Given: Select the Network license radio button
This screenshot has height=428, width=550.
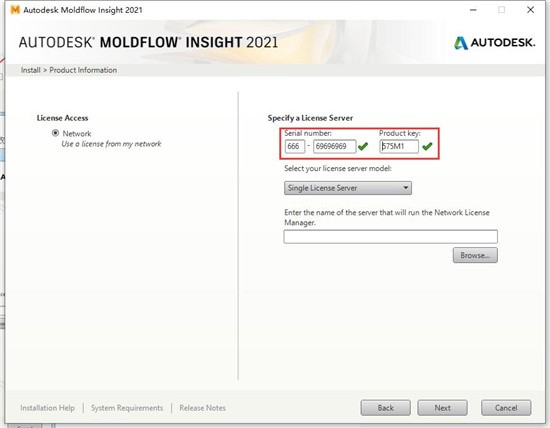Looking at the screenshot, I should pyautogui.click(x=55, y=133).
